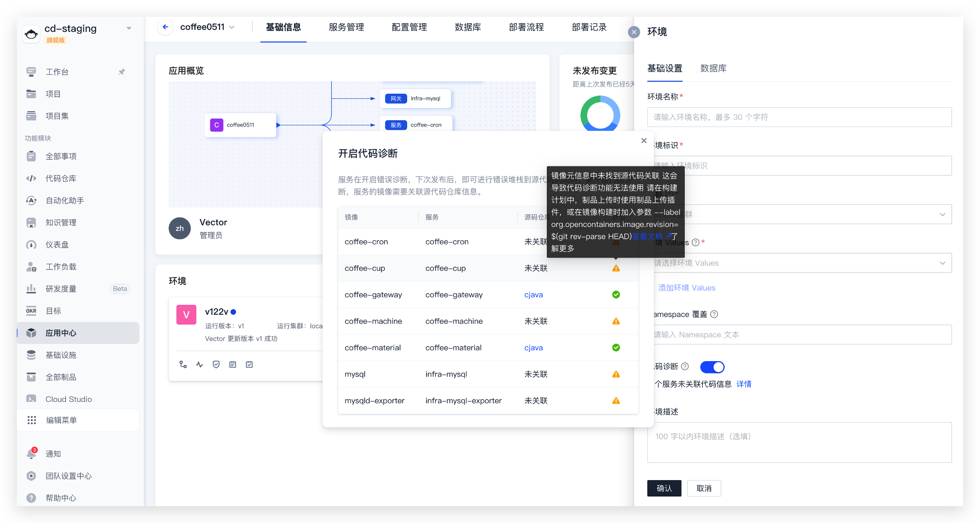This screenshot has width=980, height=523.
Task: Switch to the 配置管理 tab
Action: click(x=409, y=27)
